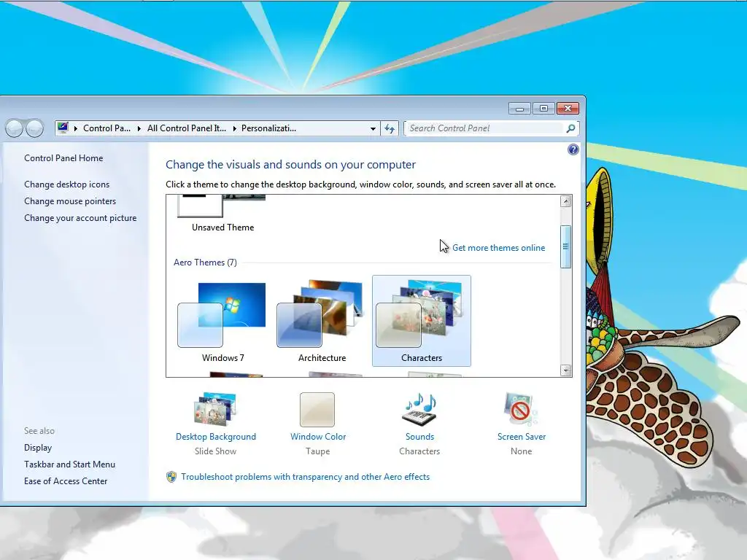
Task: Maximize the Personalization window
Action: pyautogui.click(x=543, y=109)
